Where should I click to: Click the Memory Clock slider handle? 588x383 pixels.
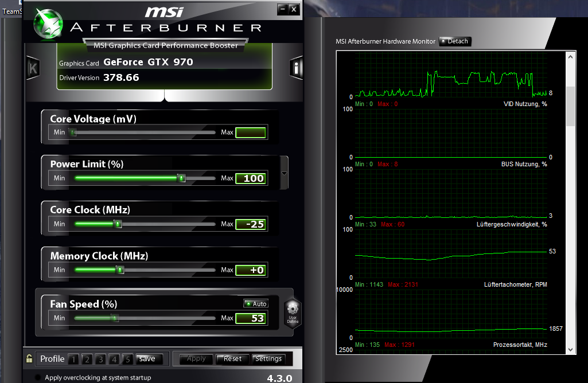120,270
